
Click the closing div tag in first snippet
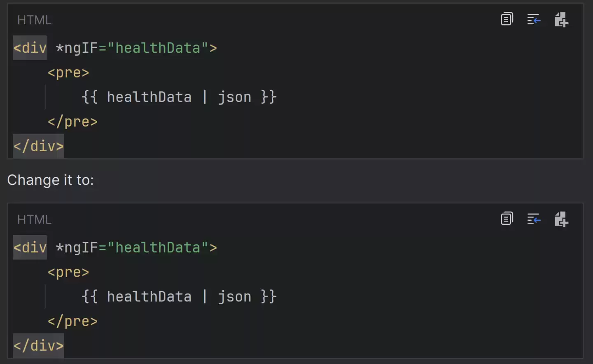point(39,146)
